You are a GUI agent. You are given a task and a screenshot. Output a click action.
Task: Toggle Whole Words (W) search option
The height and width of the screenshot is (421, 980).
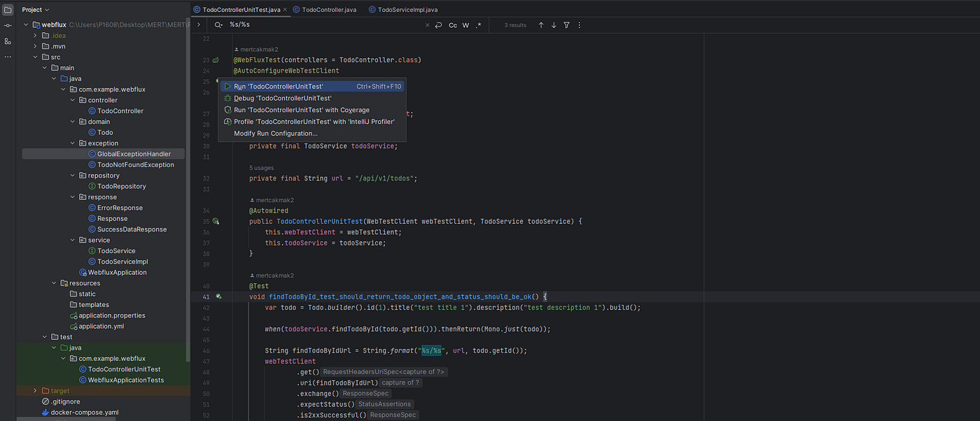pos(466,25)
